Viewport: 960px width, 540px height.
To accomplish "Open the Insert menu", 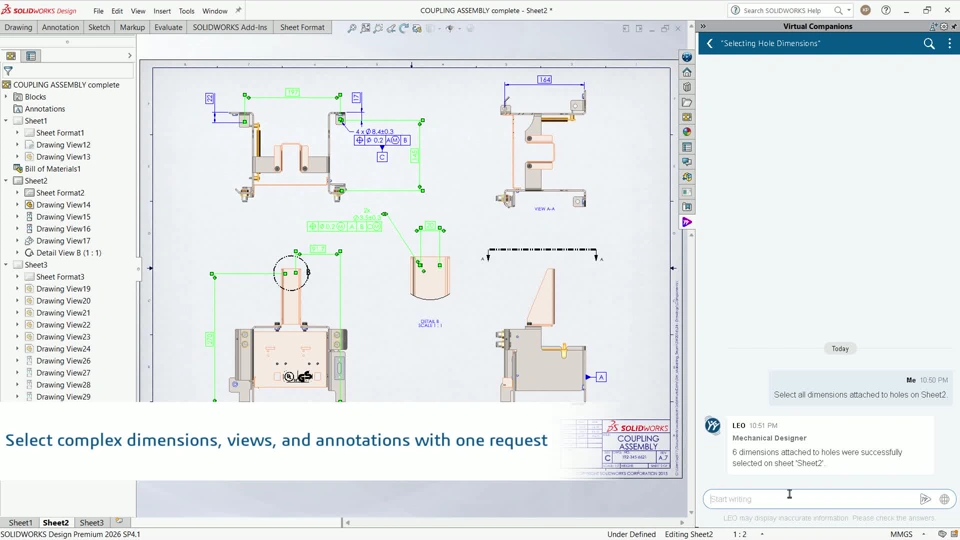I will (162, 11).
